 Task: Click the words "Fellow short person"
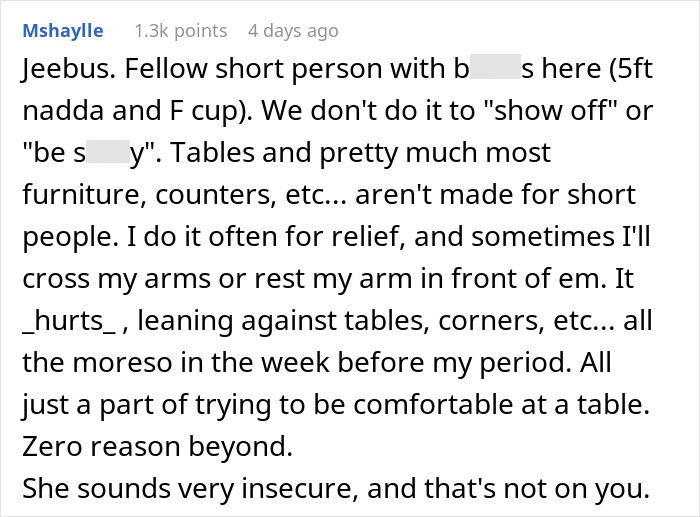pos(254,69)
